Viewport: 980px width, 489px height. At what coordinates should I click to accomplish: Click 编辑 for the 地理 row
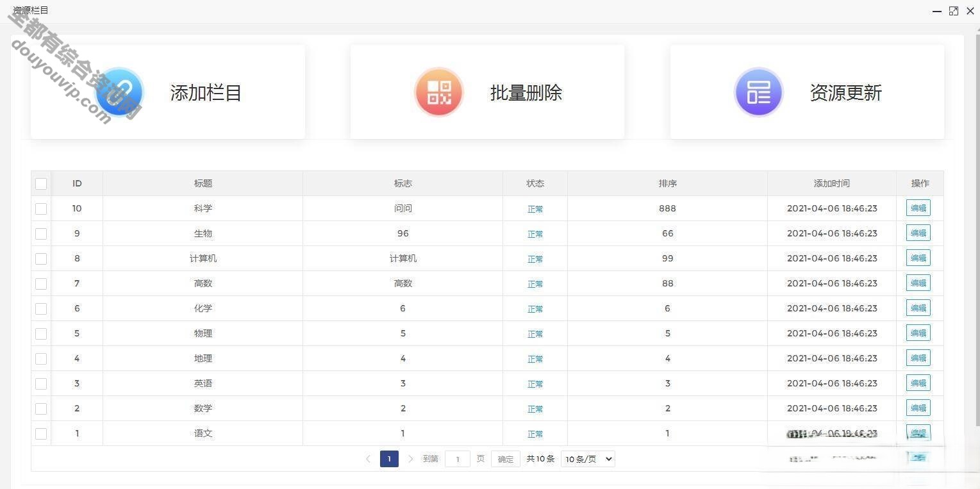coord(918,358)
